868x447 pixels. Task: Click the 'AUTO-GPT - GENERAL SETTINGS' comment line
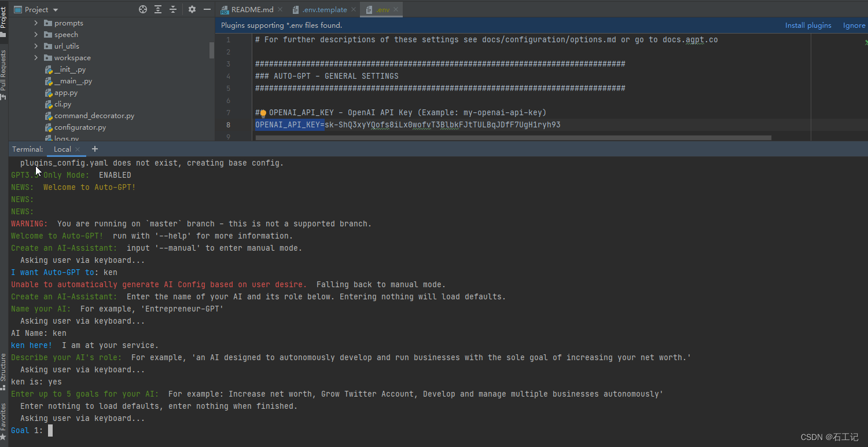(x=327, y=76)
